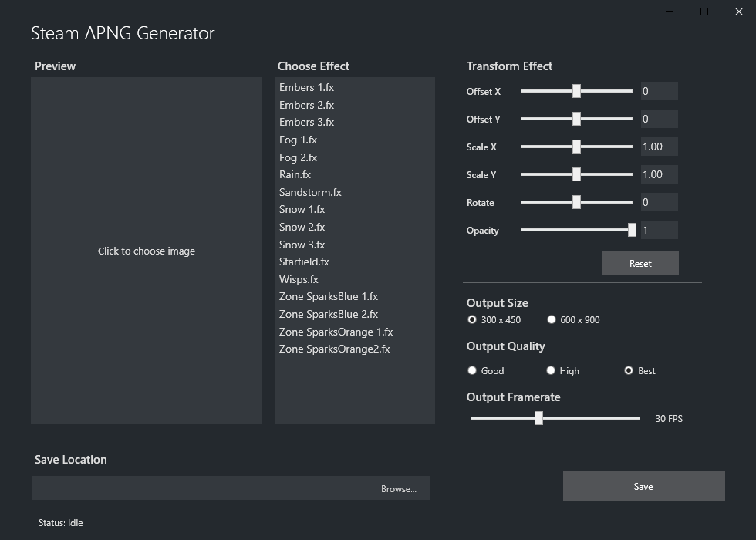Click the preview area to choose image
This screenshot has height=540, width=756.
coord(147,251)
